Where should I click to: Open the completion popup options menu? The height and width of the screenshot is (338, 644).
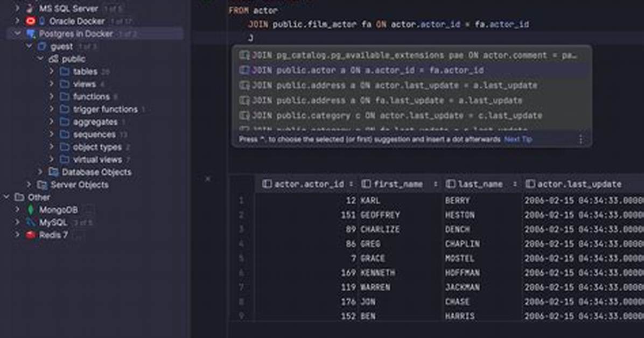tap(580, 139)
